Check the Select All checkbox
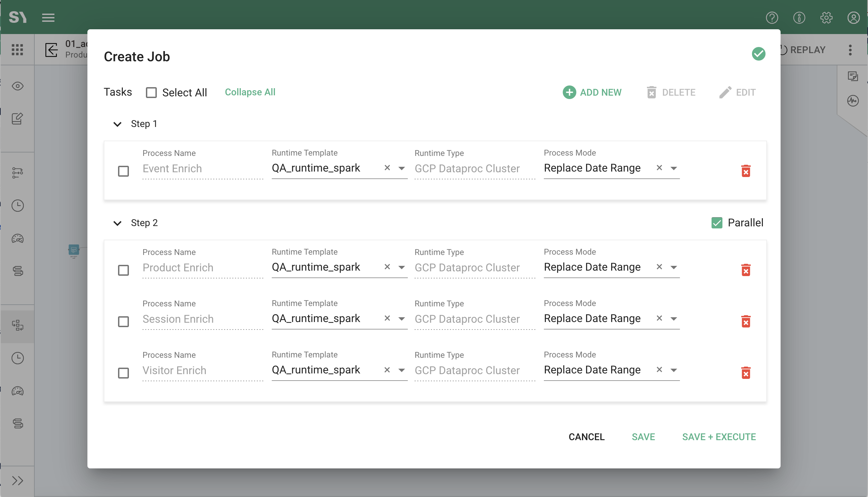This screenshot has height=497, width=868. pyautogui.click(x=151, y=93)
